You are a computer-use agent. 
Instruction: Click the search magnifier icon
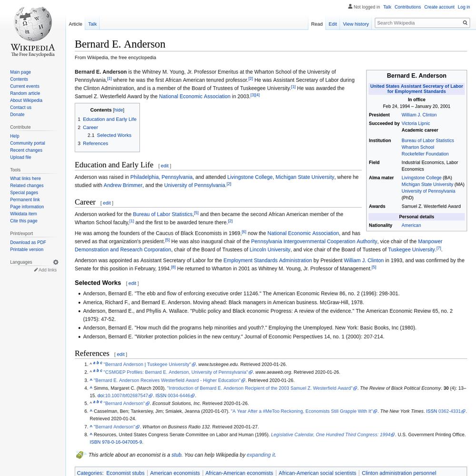point(465,23)
